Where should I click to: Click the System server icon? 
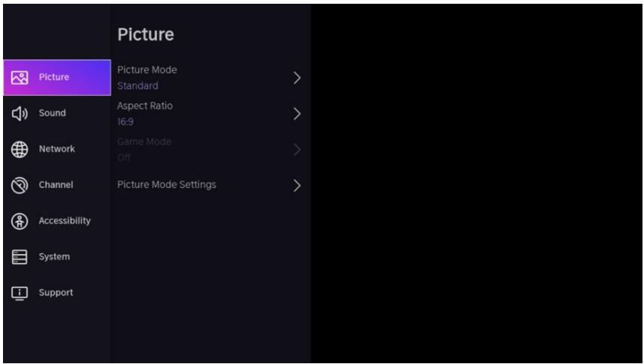(x=20, y=256)
